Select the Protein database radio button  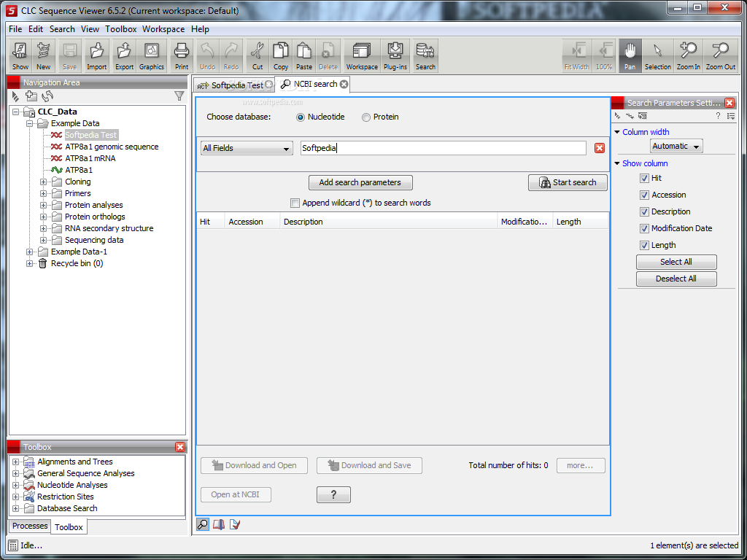click(366, 117)
